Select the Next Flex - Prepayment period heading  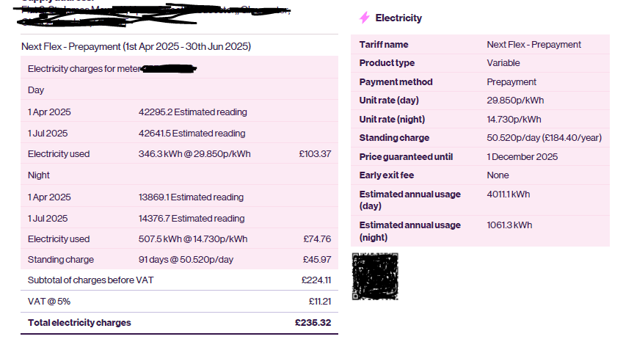[136, 46]
